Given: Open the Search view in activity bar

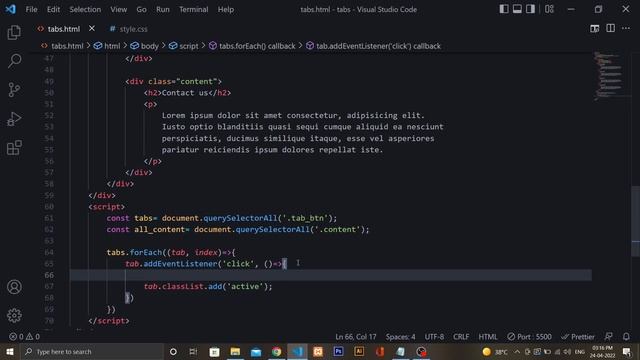Looking at the screenshot, I should [x=14, y=61].
